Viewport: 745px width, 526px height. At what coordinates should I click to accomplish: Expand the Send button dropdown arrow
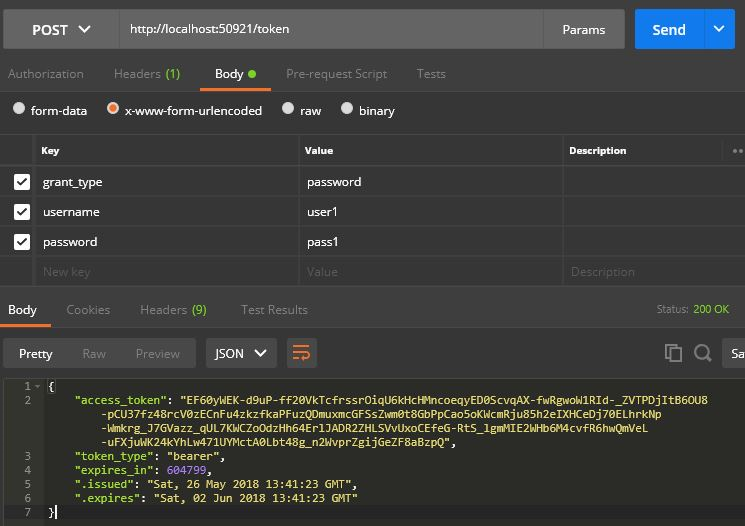pos(719,30)
